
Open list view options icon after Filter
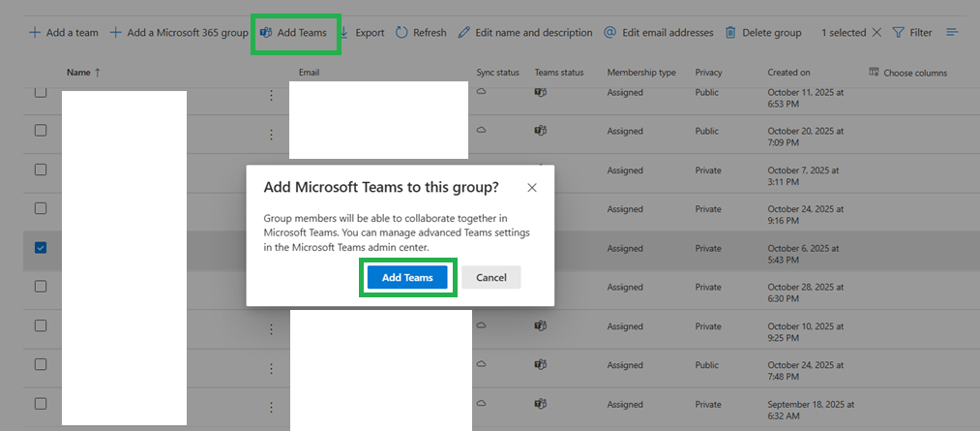[x=952, y=33]
